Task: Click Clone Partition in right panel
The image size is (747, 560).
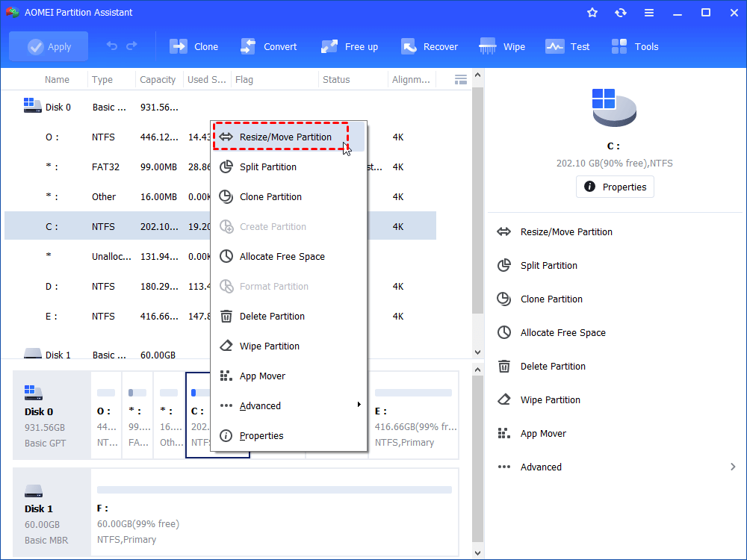Action: point(540,299)
